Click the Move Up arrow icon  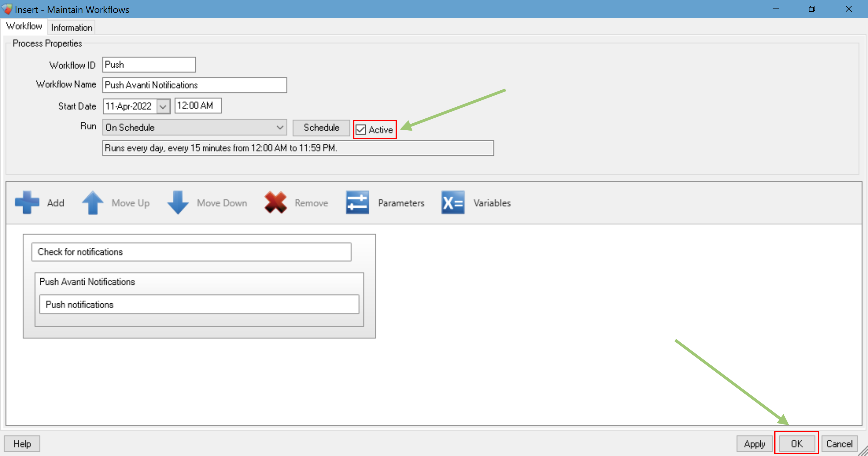coord(92,203)
